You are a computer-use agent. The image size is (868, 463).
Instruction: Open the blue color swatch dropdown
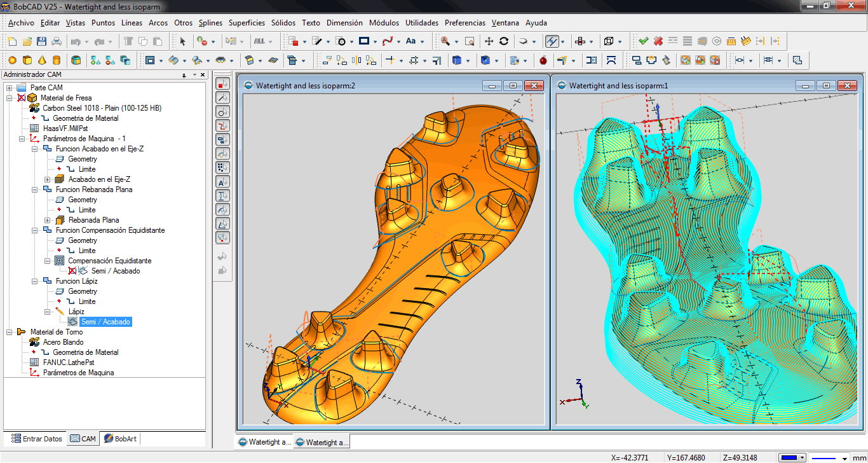point(792,458)
